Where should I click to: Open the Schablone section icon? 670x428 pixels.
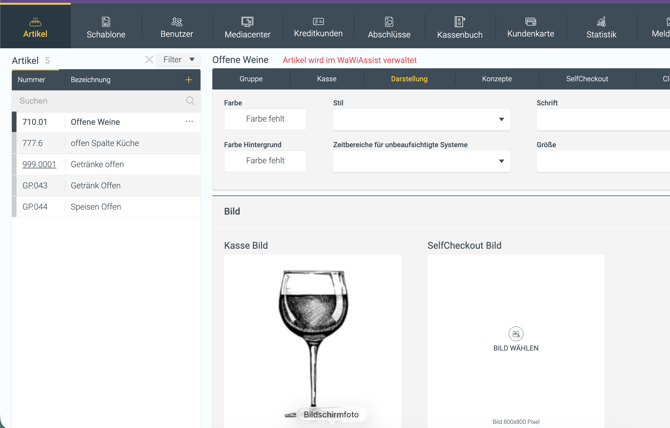click(x=106, y=22)
